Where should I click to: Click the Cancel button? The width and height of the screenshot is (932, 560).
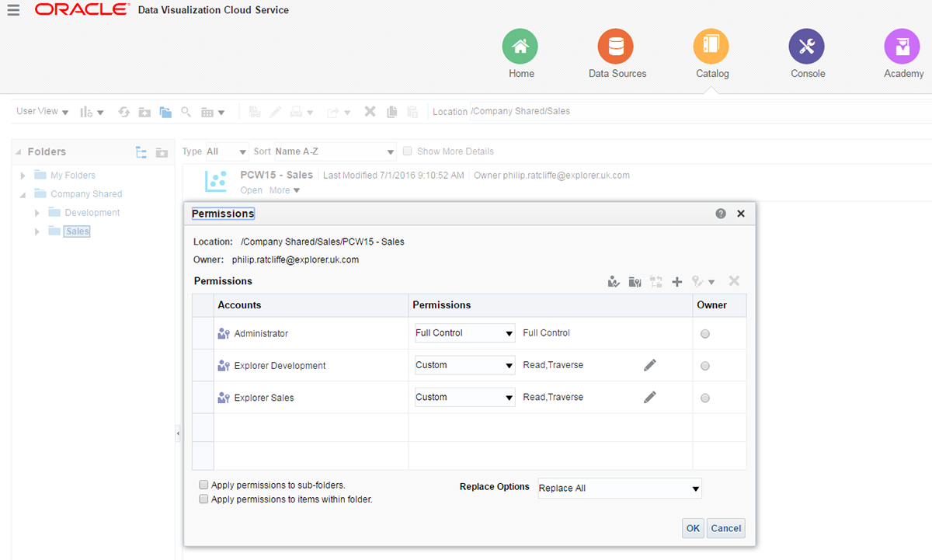(726, 528)
